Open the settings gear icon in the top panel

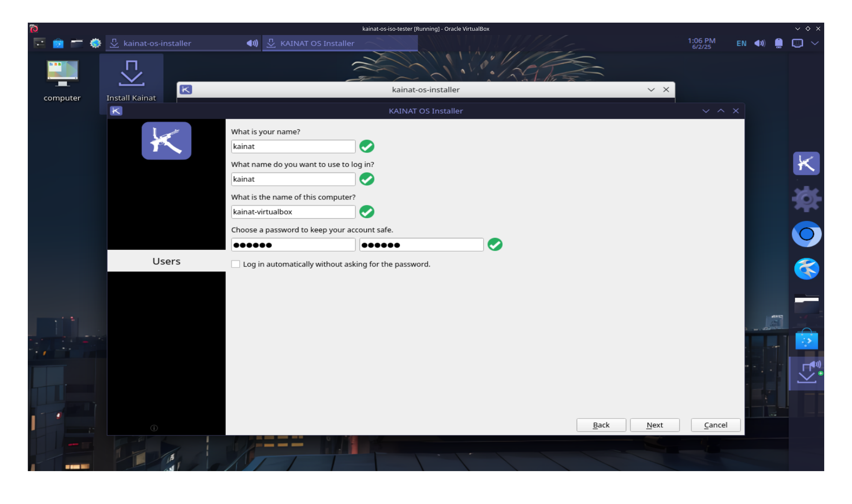tap(95, 43)
